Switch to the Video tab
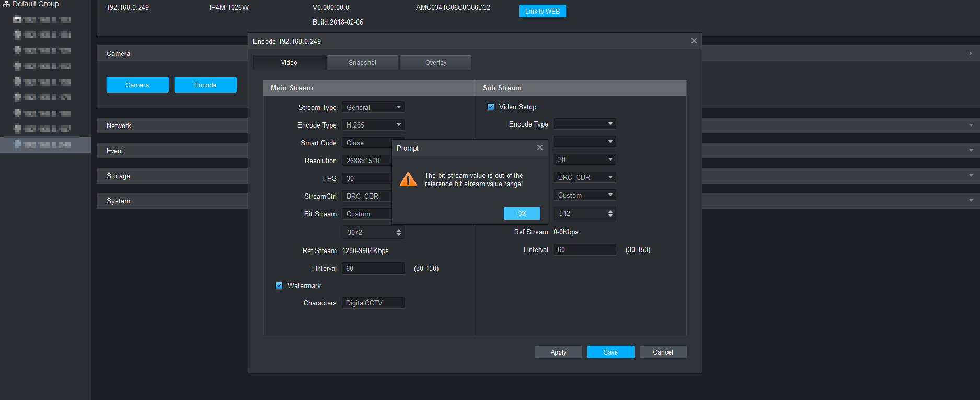980x400 pixels. (290, 62)
